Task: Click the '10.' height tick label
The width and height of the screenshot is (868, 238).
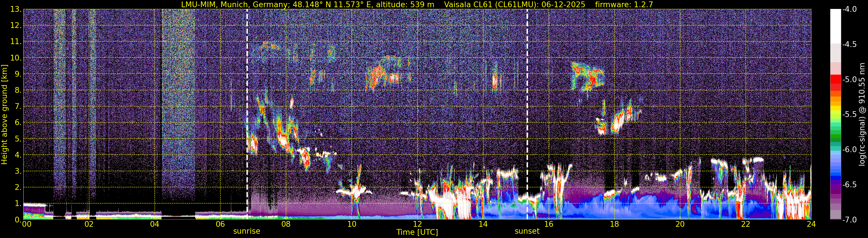Action: click(16, 58)
